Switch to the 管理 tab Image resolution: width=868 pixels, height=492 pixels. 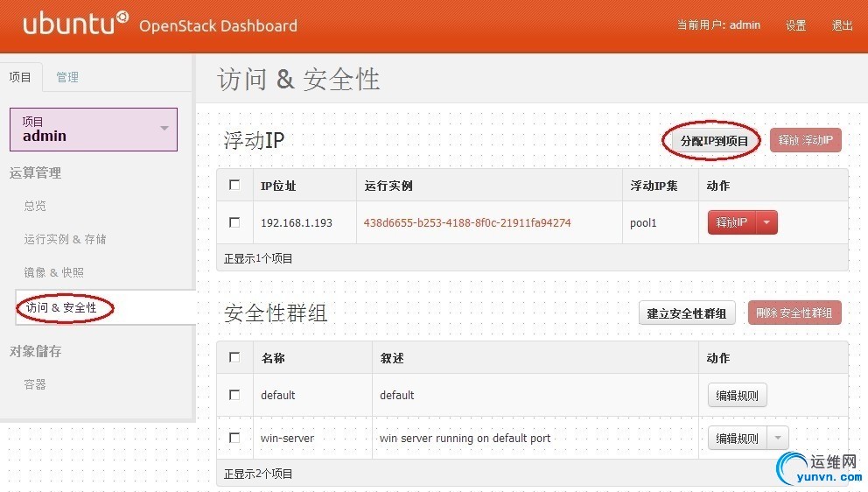pyautogui.click(x=67, y=77)
